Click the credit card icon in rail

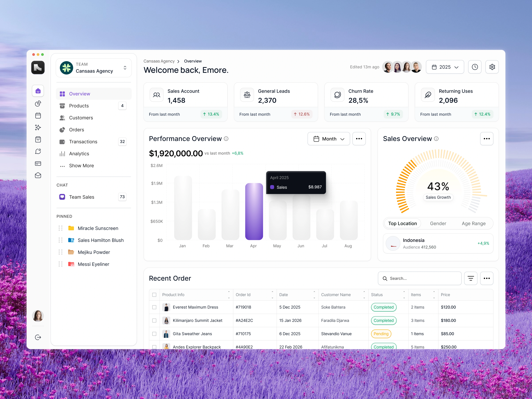pyautogui.click(x=38, y=164)
